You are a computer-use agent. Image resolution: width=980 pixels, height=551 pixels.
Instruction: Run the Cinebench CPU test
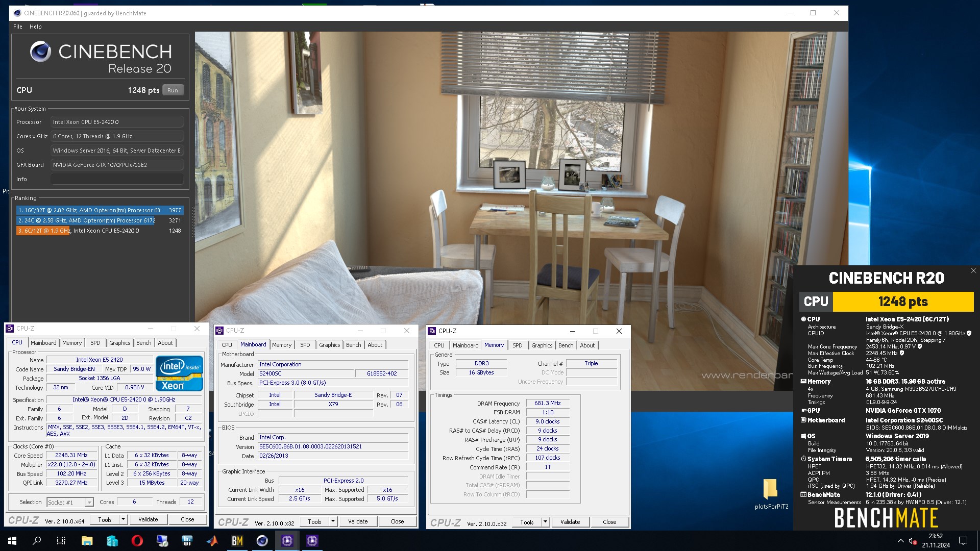[x=173, y=90]
